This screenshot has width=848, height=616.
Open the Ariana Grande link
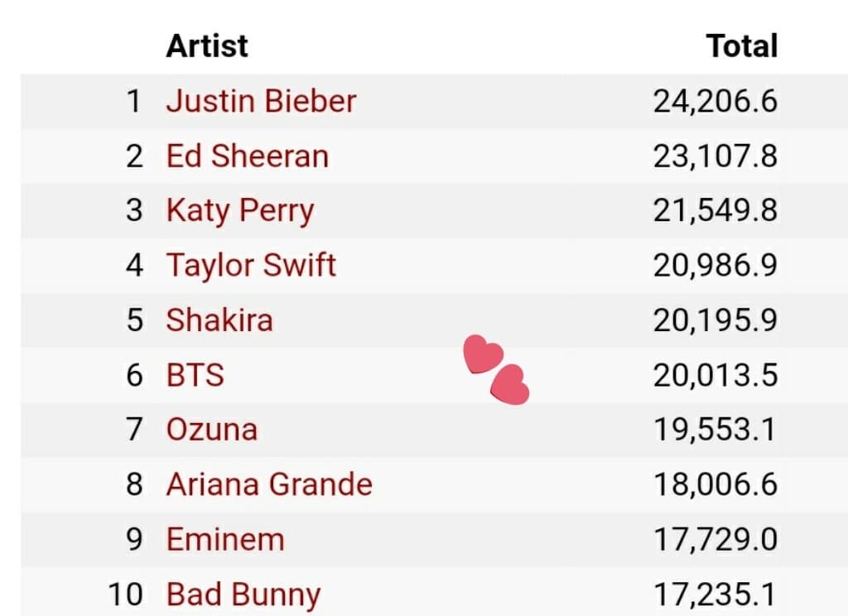pyautogui.click(x=269, y=484)
